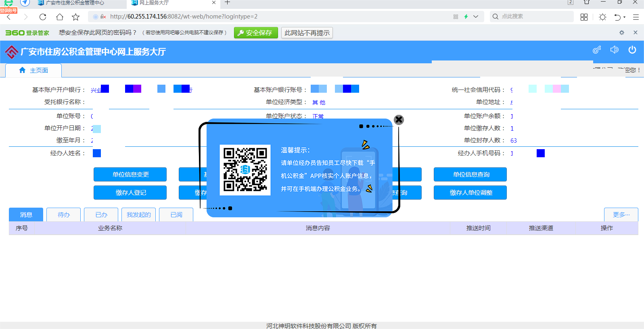Click 此网站不再提示 button

pos(307,33)
